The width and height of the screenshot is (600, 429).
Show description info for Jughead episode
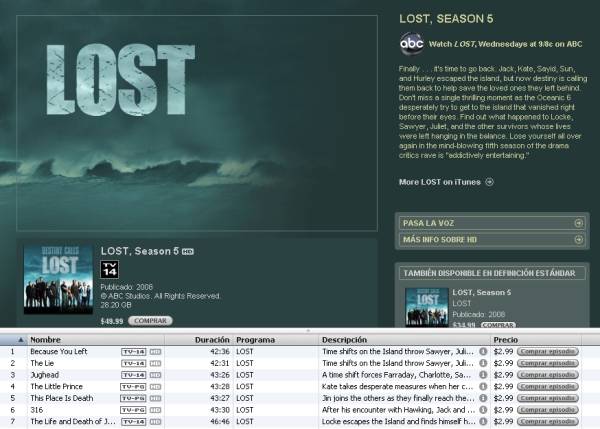coord(483,375)
